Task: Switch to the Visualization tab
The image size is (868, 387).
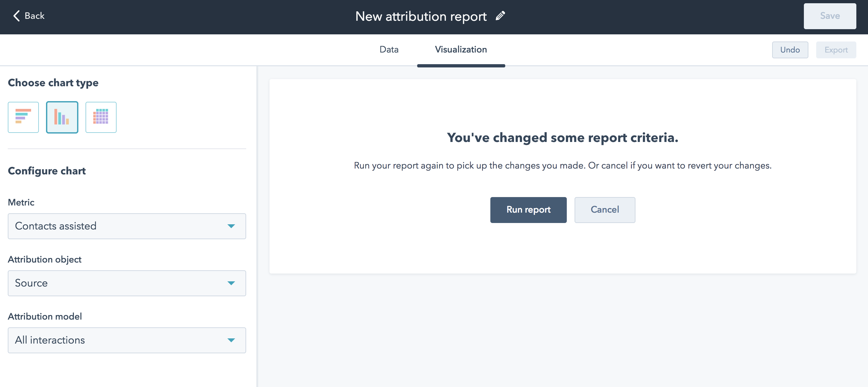Action: [461, 50]
